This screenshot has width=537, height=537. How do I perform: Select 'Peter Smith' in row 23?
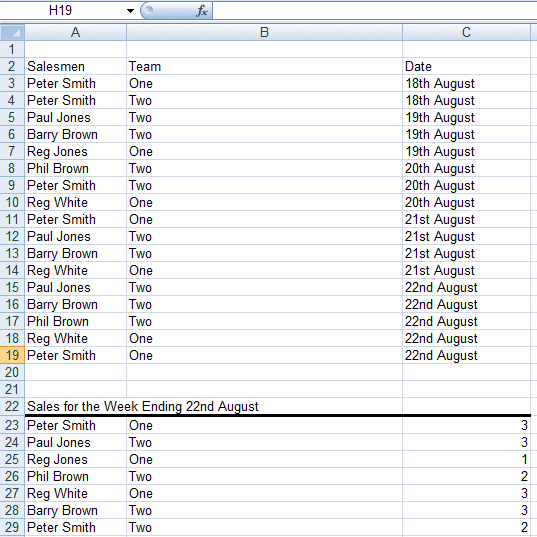click(x=75, y=425)
